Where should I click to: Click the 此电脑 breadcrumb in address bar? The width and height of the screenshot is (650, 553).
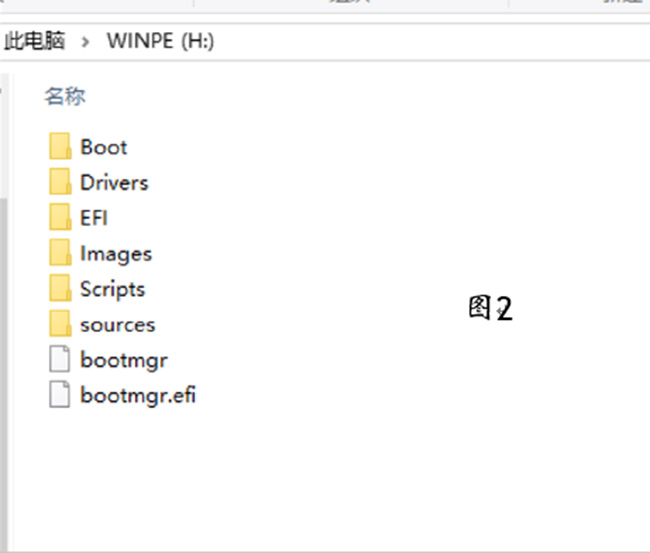click(x=34, y=41)
